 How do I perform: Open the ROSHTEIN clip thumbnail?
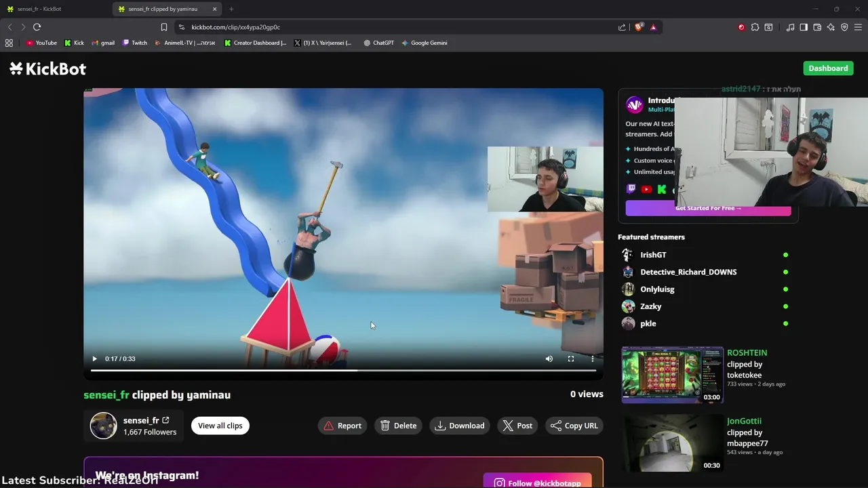672,375
